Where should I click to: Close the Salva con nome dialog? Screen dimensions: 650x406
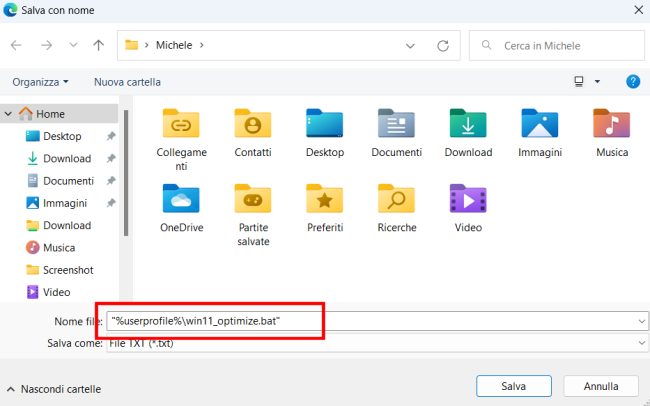(638, 10)
